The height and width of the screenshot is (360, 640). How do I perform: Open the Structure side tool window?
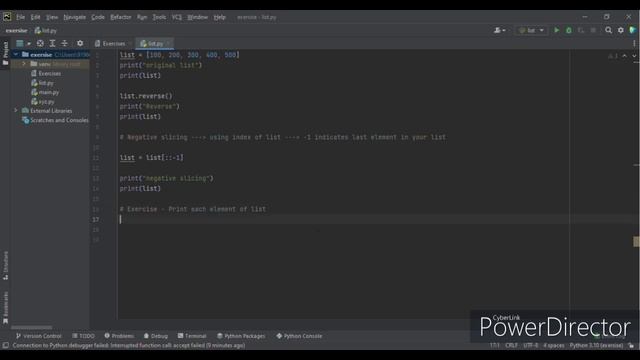[5, 265]
